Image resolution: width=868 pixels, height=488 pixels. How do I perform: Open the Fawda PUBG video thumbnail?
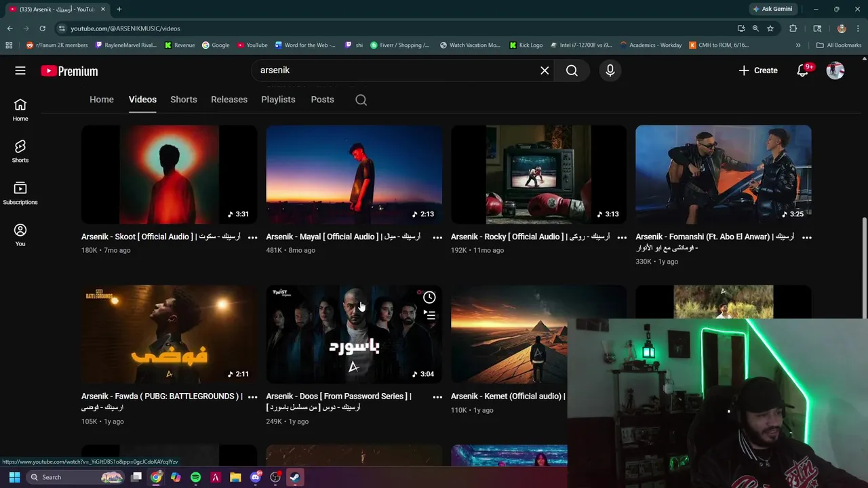click(x=169, y=334)
